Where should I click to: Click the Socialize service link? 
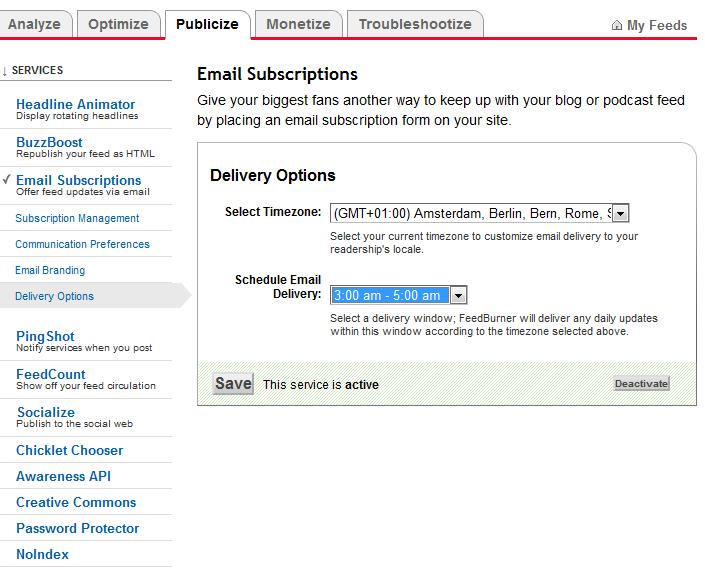pos(45,412)
